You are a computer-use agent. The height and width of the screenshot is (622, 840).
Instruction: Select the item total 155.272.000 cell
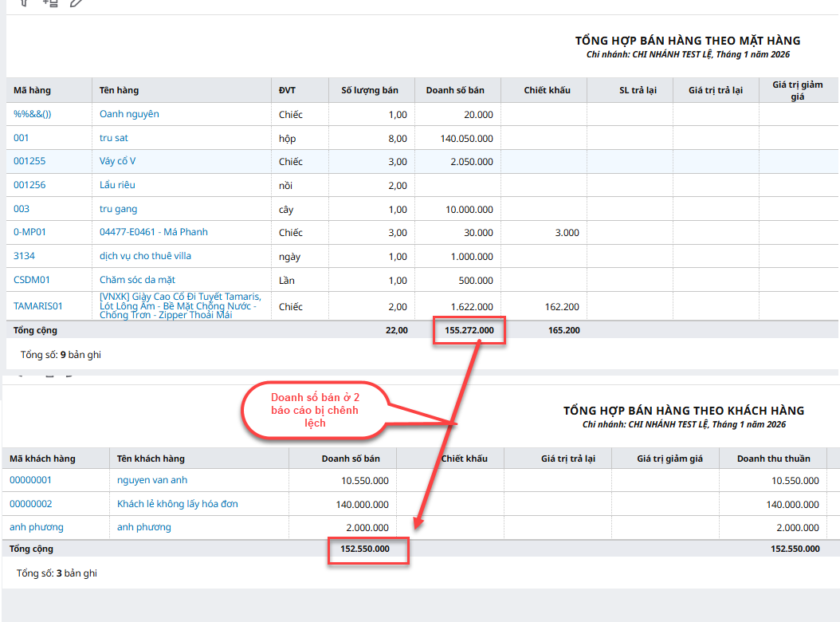click(469, 330)
